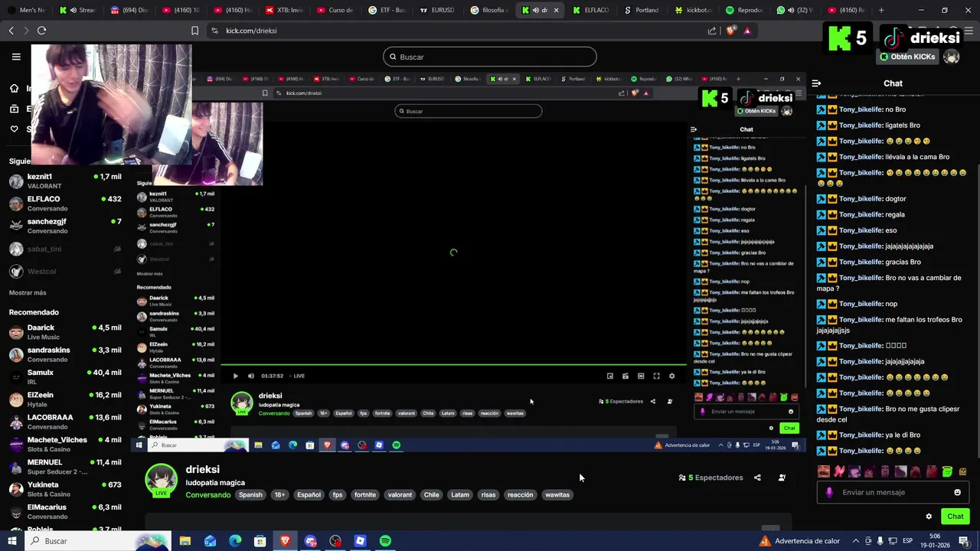Toggle picture-in-picture in embedded player

[610, 376]
